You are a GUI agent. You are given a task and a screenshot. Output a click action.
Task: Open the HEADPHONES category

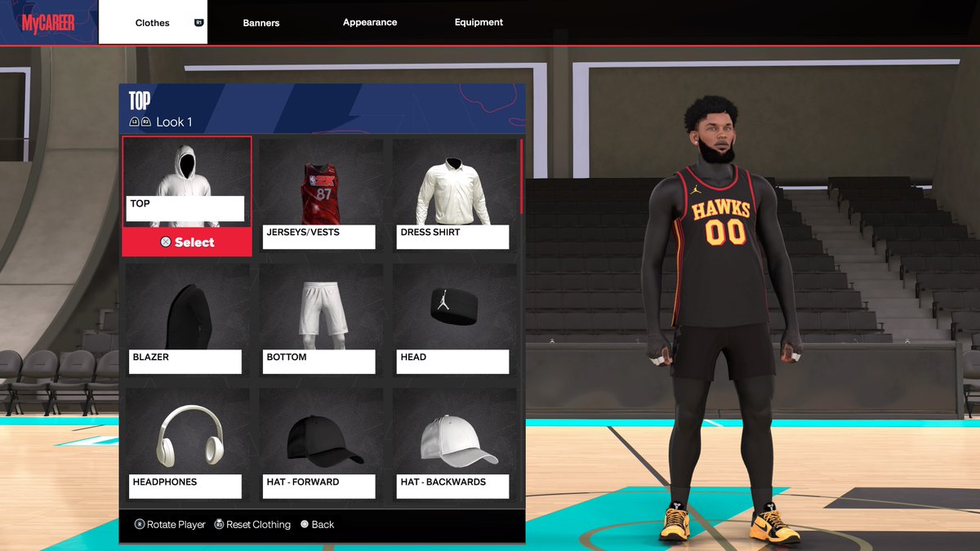187,444
